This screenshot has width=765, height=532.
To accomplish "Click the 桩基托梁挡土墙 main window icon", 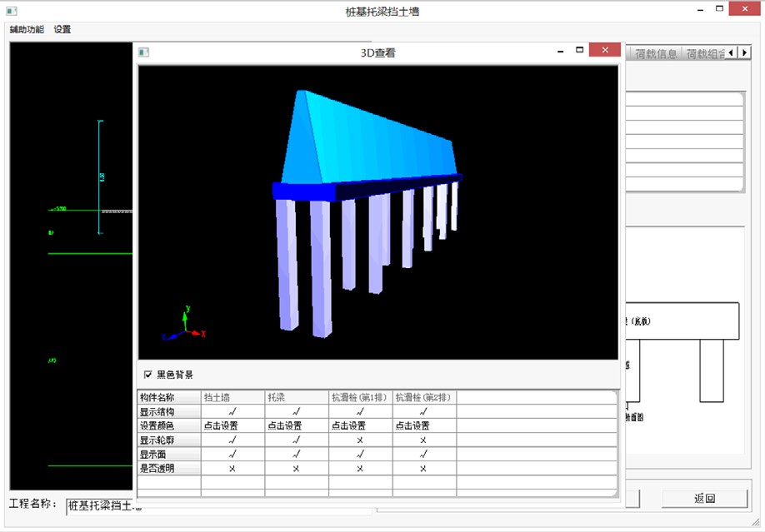I will click(x=12, y=11).
